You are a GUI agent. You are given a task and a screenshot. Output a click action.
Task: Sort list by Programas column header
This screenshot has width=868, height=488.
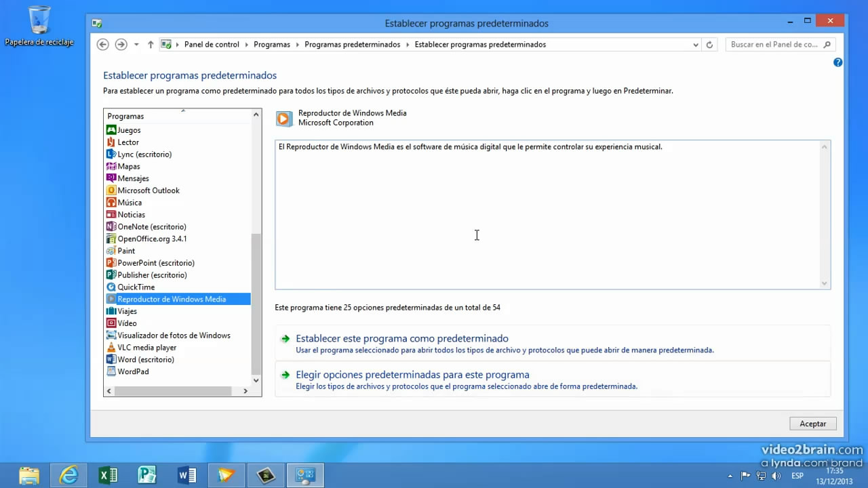(178, 116)
